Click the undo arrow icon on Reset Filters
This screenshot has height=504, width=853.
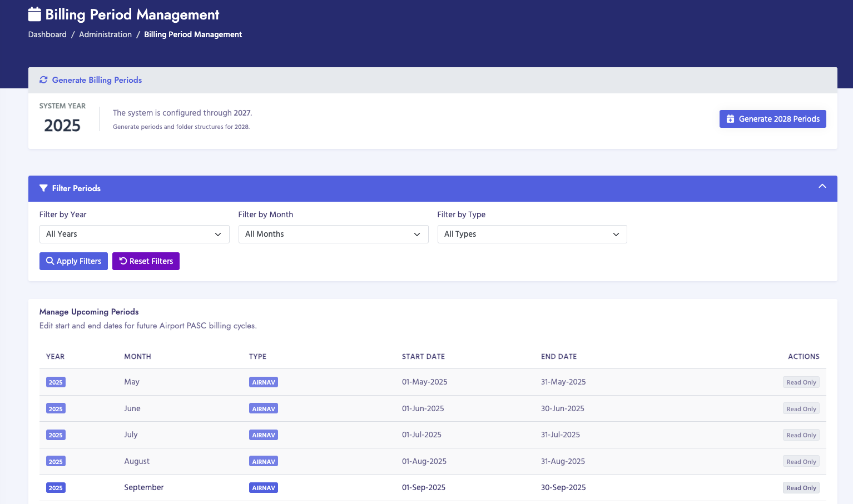click(122, 261)
